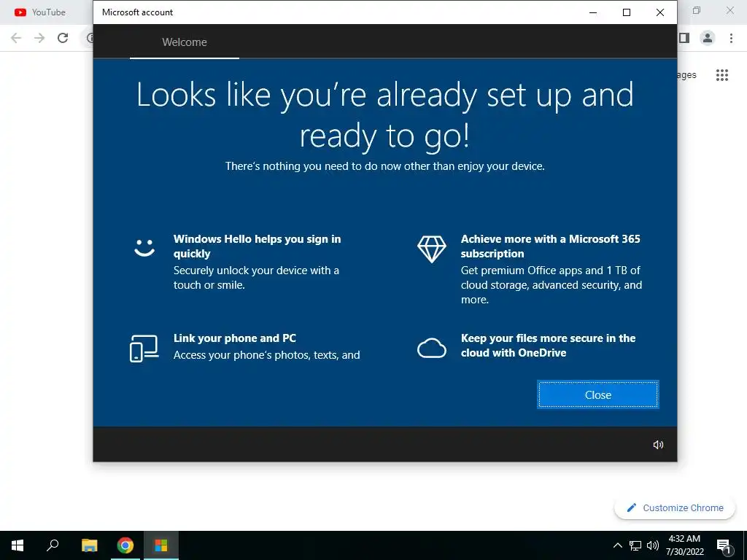747x560 pixels.
Task: Close the Microsoft account welcome dialog
Action: click(x=598, y=394)
